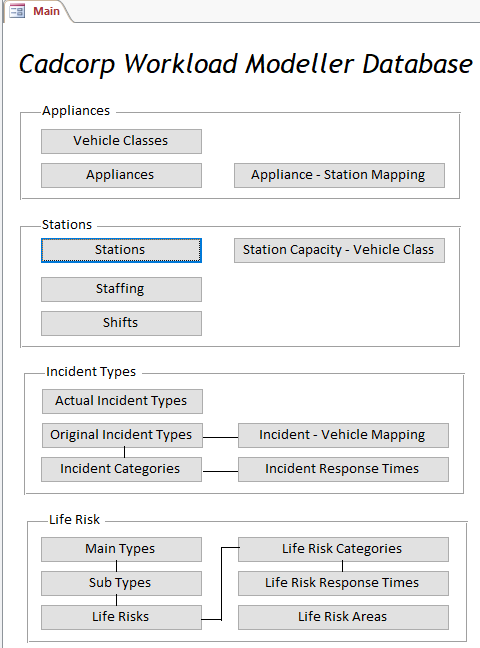
Task: Open the Vehicle Classes form
Action: pos(121,141)
